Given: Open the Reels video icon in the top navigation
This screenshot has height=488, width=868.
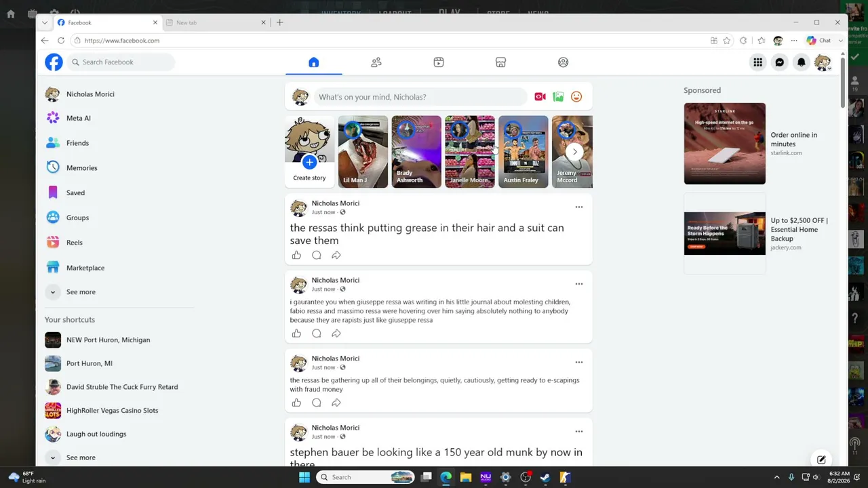Looking at the screenshot, I should 439,62.
